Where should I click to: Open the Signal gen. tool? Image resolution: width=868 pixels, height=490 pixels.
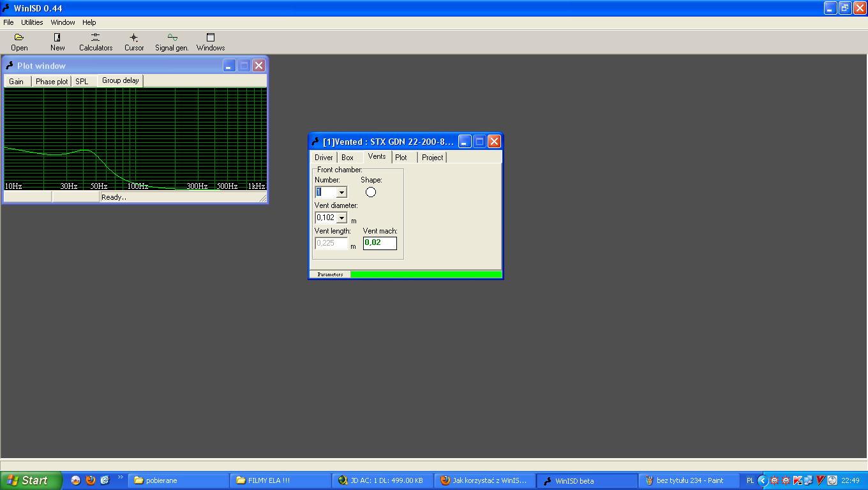click(x=172, y=42)
